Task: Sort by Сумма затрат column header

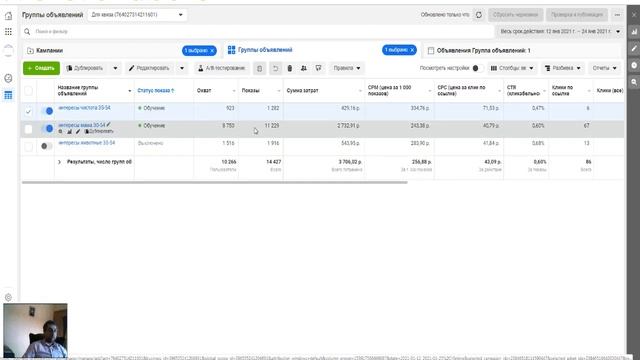Action: 302,90
